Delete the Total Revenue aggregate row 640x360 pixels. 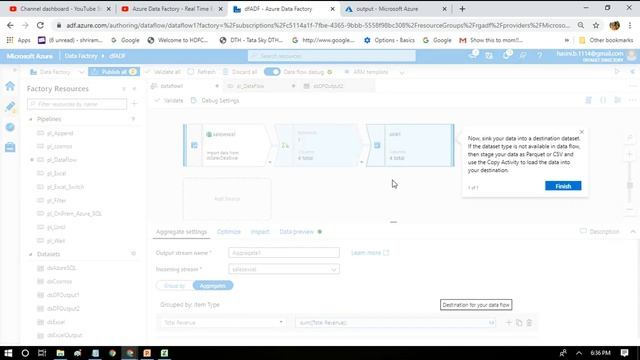coord(529,323)
